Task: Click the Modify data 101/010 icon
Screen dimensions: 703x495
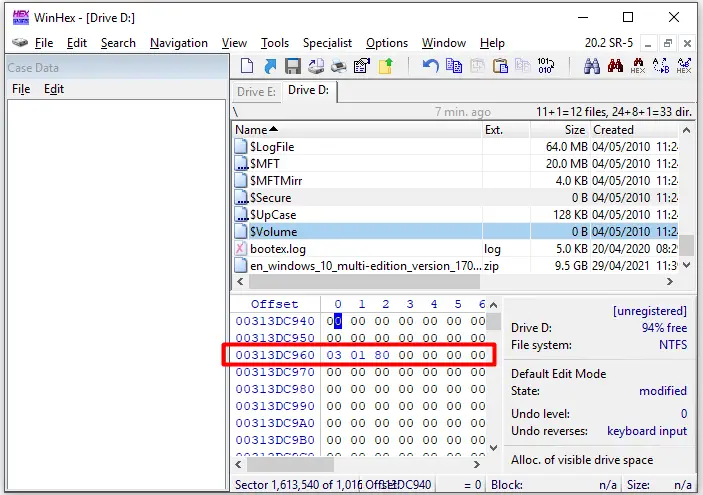Action: pos(546,66)
